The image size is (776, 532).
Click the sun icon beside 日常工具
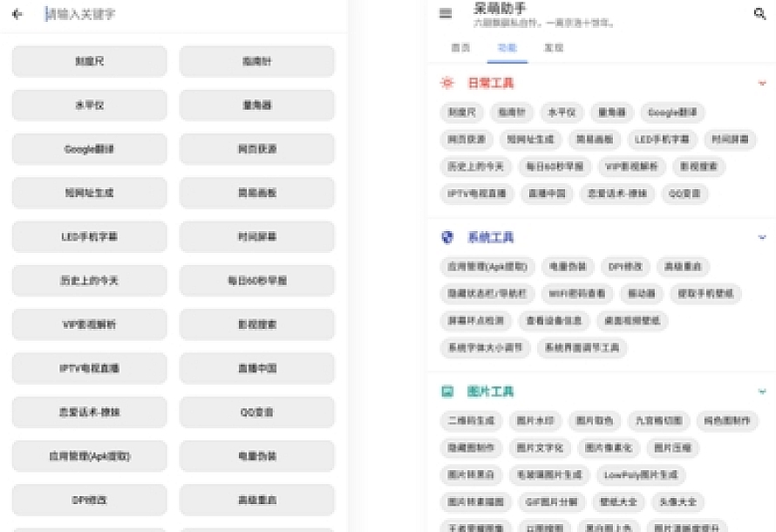tap(447, 83)
